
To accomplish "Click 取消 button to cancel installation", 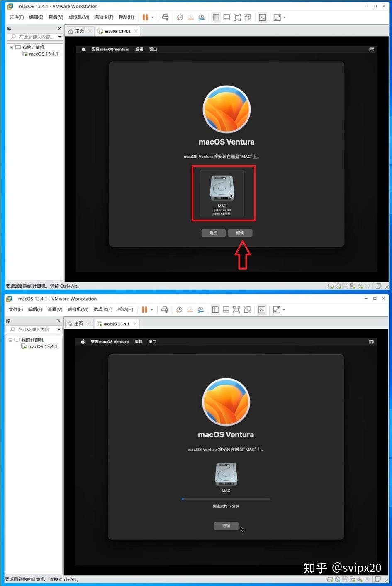I will tap(226, 526).
